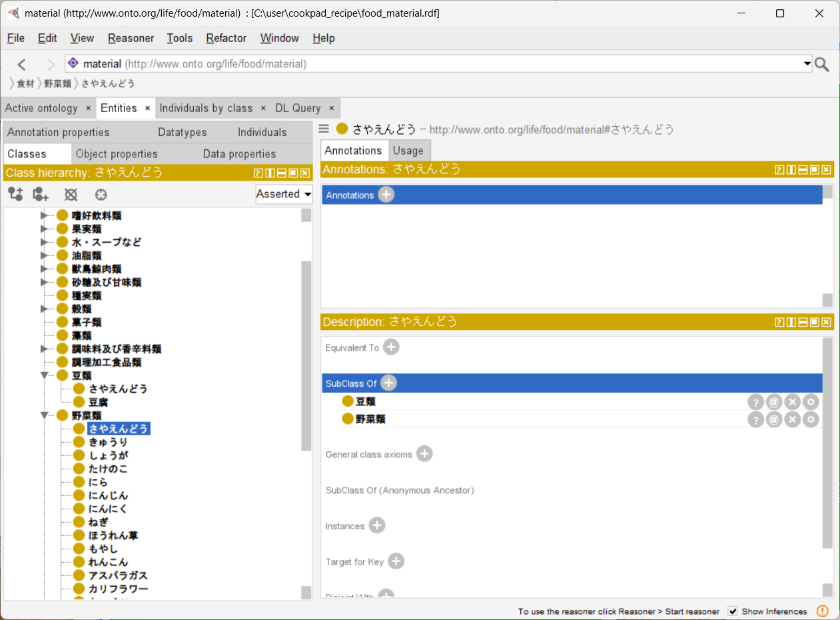Click the search magnifier icon
This screenshot has width=840, height=620.
822,64
